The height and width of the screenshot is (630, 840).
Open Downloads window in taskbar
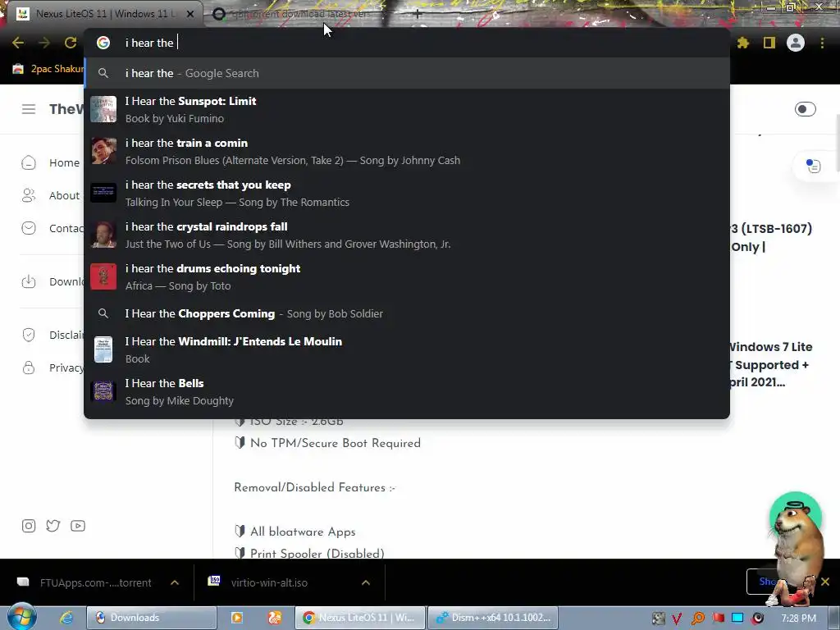pyautogui.click(x=152, y=618)
